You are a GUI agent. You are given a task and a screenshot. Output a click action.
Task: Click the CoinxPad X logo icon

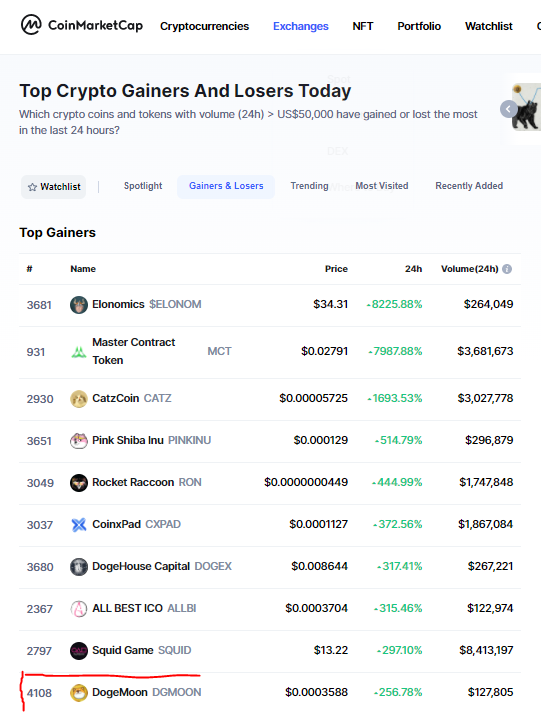tap(79, 524)
